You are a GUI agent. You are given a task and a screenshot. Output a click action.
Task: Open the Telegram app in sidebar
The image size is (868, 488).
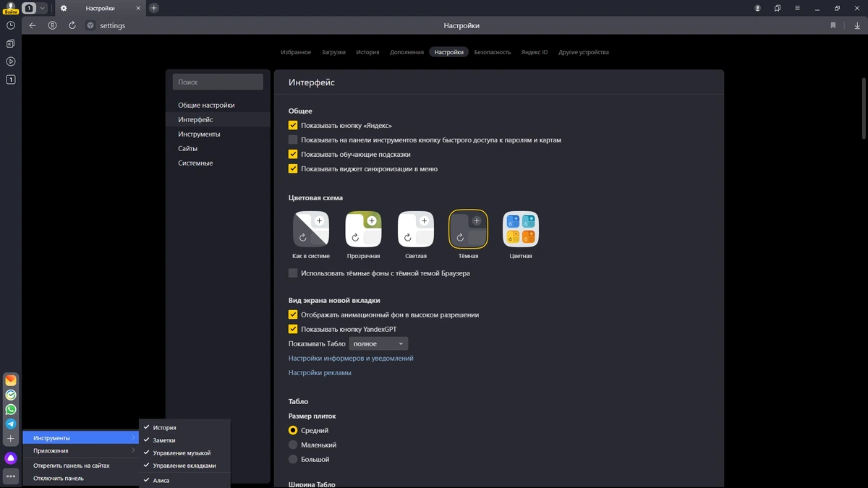pyautogui.click(x=11, y=424)
